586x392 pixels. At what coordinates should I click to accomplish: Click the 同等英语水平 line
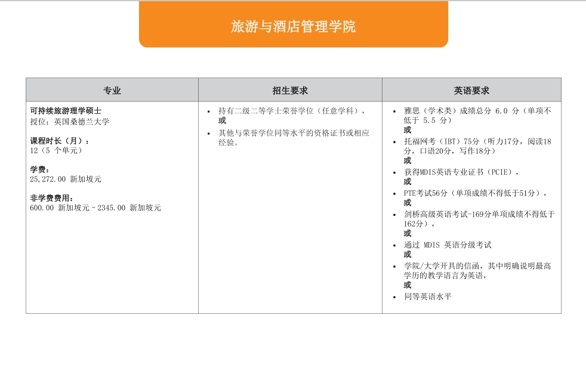point(427,297)
